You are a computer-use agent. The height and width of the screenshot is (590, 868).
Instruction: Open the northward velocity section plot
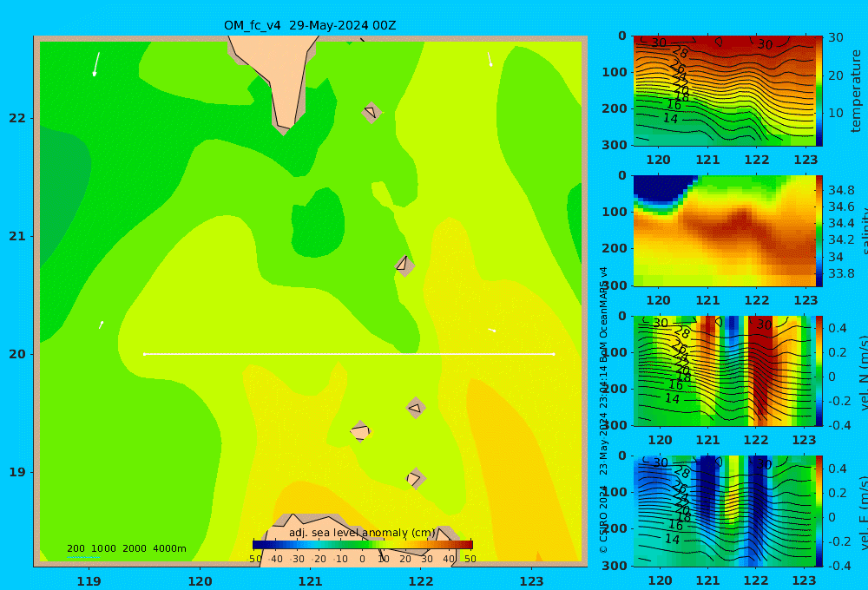coord(724,370)
